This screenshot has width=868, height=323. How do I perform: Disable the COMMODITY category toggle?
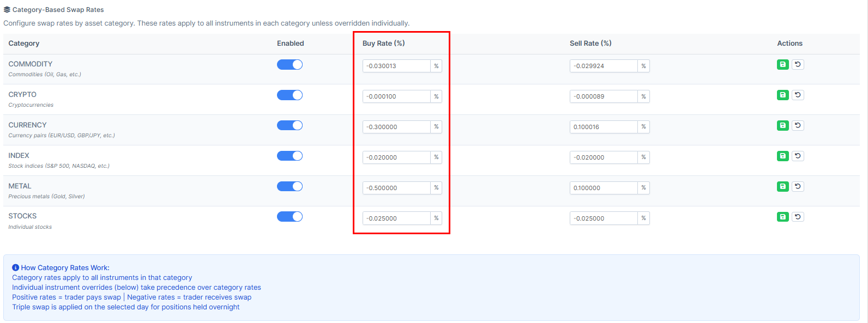coord(290,65)
